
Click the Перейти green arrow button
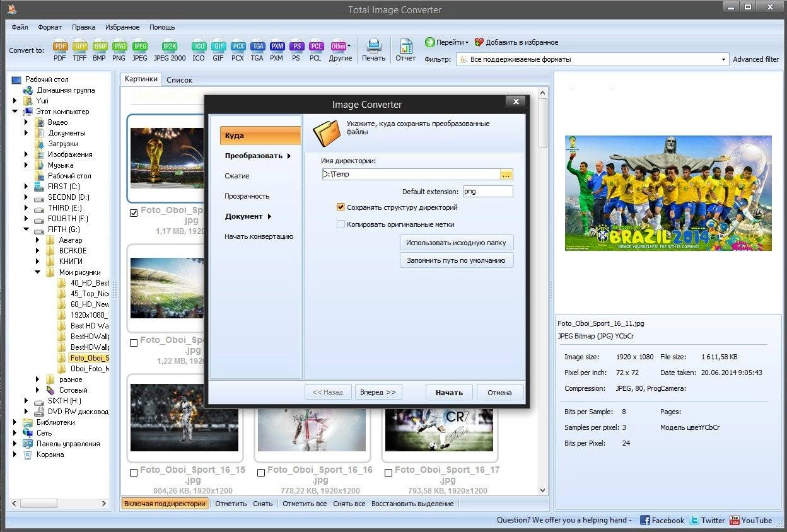coord(429,42)
